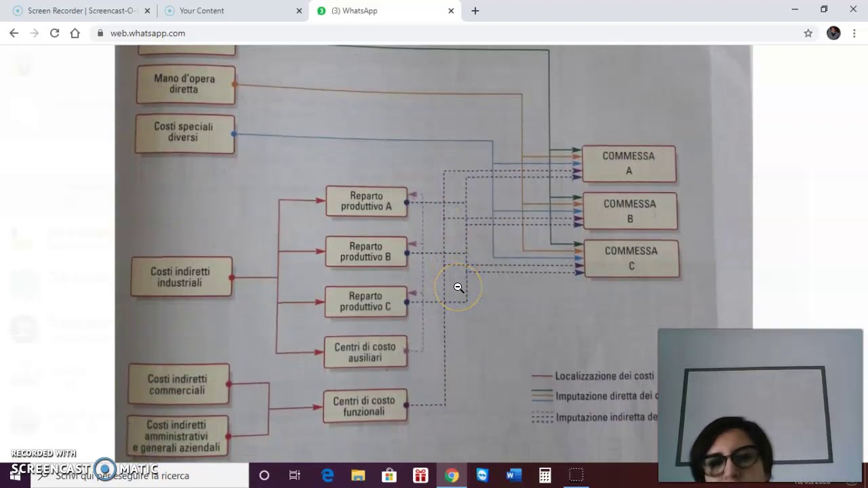The width and height of the screenshot is (868, 488).
Task: Open Cortana from the taskbar circle icon
Action: pos(264,476)
